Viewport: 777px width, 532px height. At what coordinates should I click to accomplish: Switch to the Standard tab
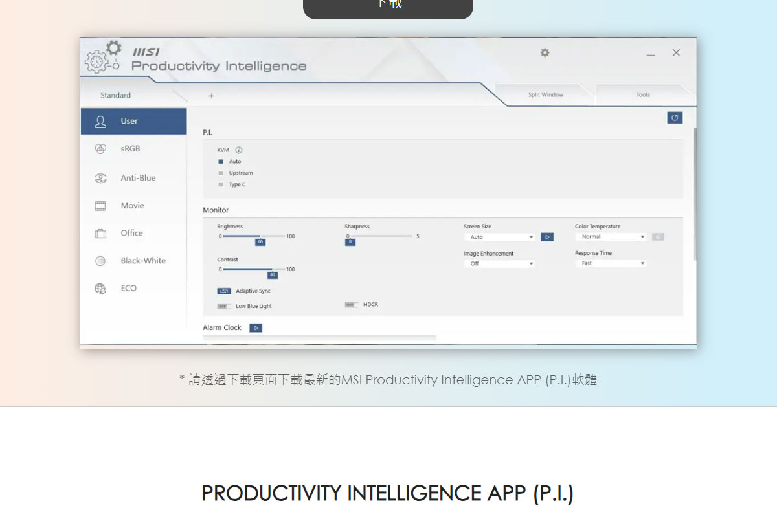pos(115,95)
